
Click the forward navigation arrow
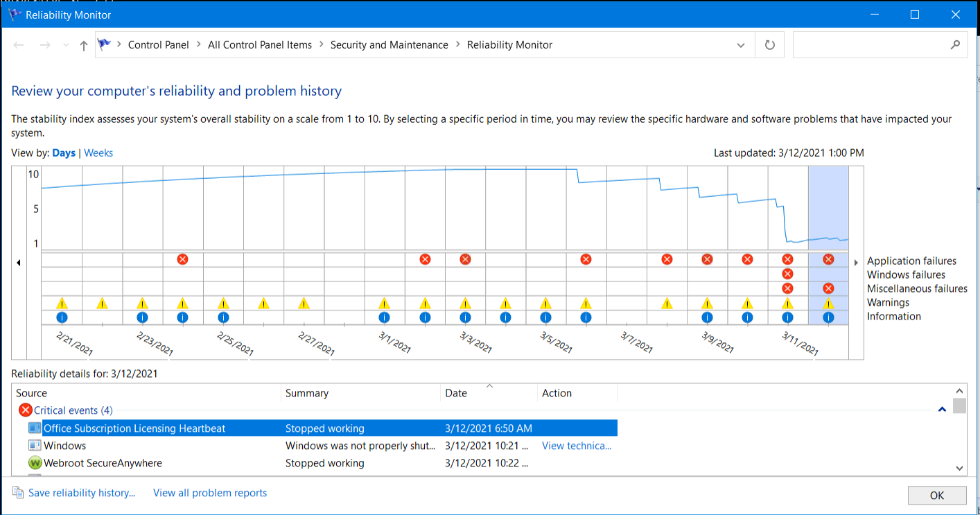pyautogui.click(x=45, y=45)
